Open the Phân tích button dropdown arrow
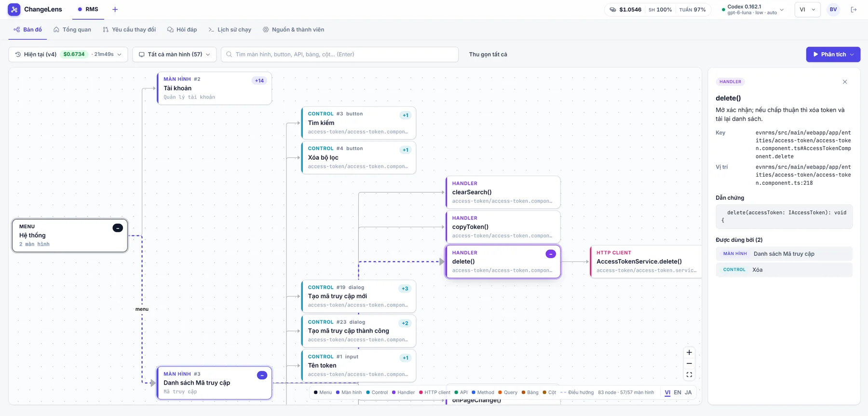The width and height of the screenshot is (868, 416). click(x=852, y=55)
